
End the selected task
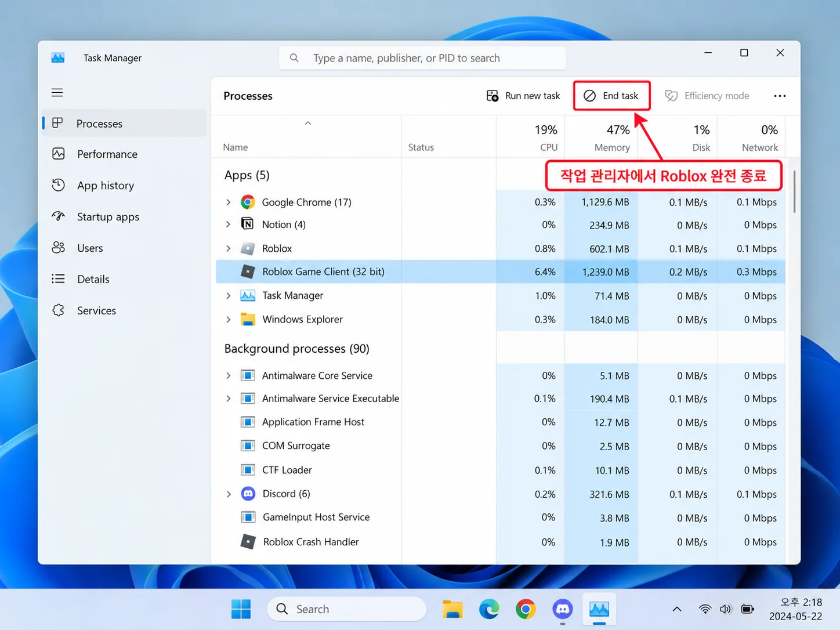pyautogui.click(x=611, y=96)
